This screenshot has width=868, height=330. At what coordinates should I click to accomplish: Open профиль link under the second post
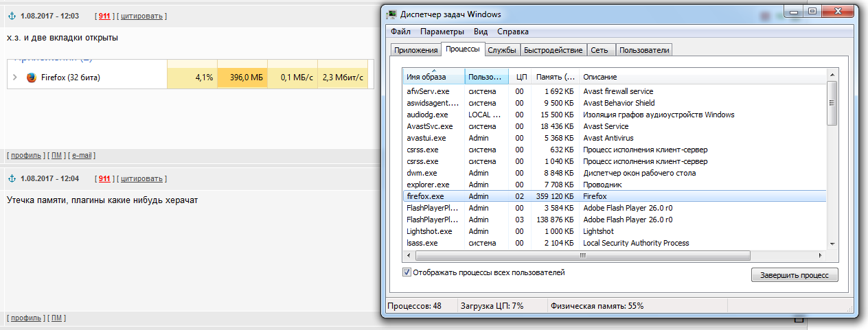click(x=26, y=318)
